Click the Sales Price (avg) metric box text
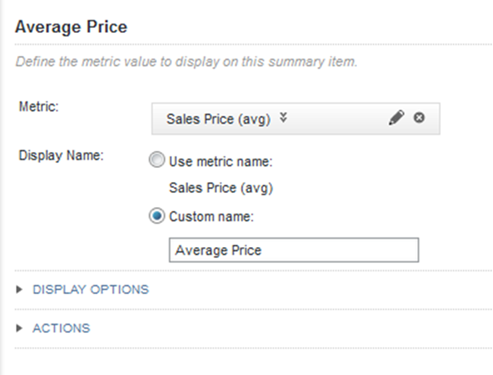The width and height of the screenshot is (493, 375). point(218,119)
